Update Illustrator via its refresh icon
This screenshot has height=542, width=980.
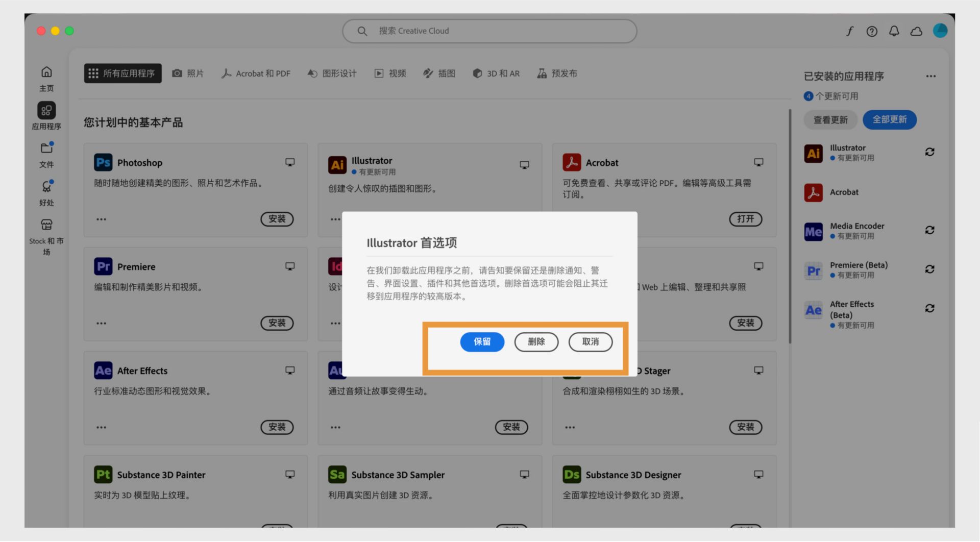point(929,152)
